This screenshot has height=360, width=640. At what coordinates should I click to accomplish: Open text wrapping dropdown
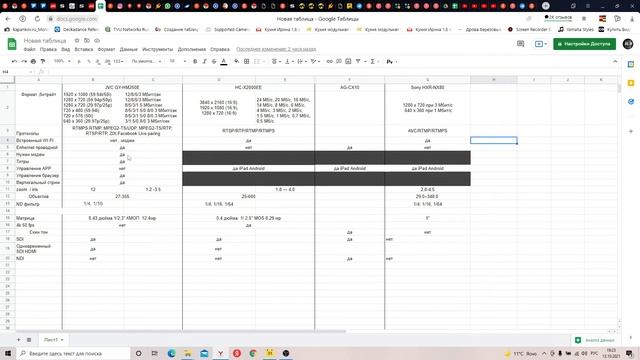click(x=302, y=62)
